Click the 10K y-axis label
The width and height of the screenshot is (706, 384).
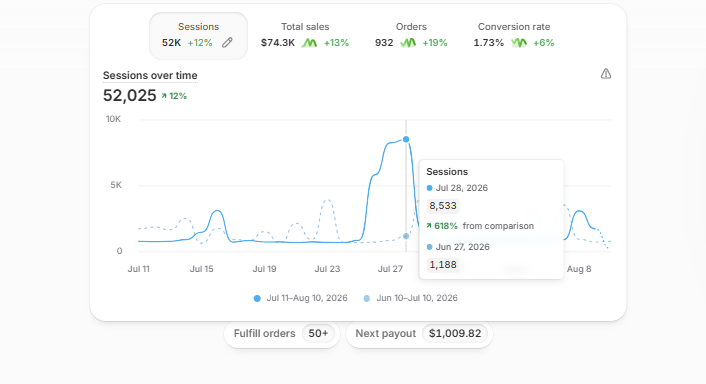[113, 119]
